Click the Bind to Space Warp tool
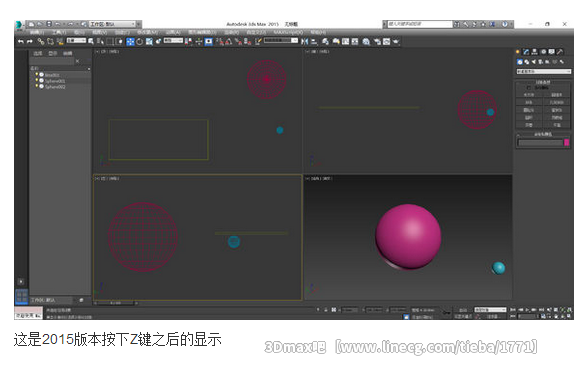 tap(60, 42)
